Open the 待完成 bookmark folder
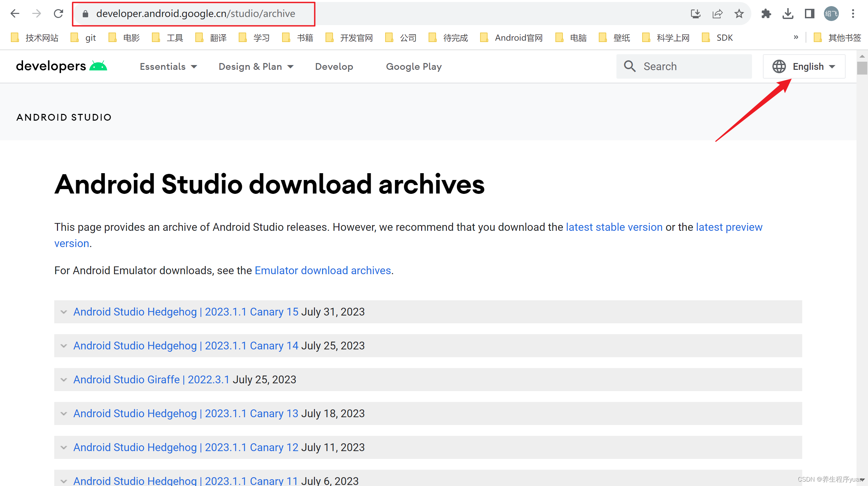 tap(448, 38)
